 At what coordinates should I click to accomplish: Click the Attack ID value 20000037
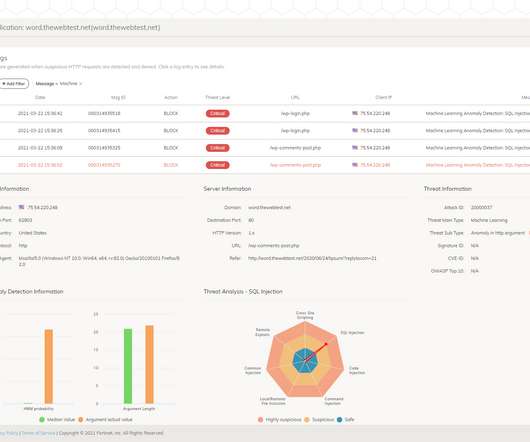(x=481, y=207)
